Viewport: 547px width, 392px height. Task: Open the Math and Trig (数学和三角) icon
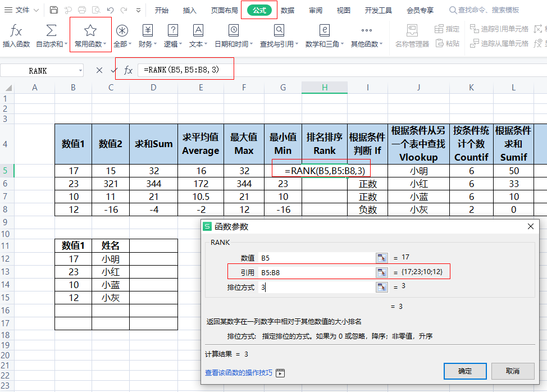tap(325, 31)
